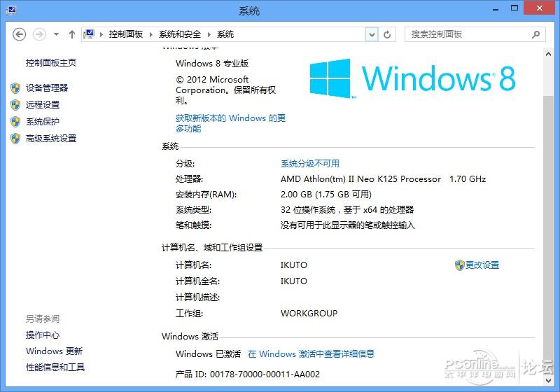Open 高级系统设置

51,139
